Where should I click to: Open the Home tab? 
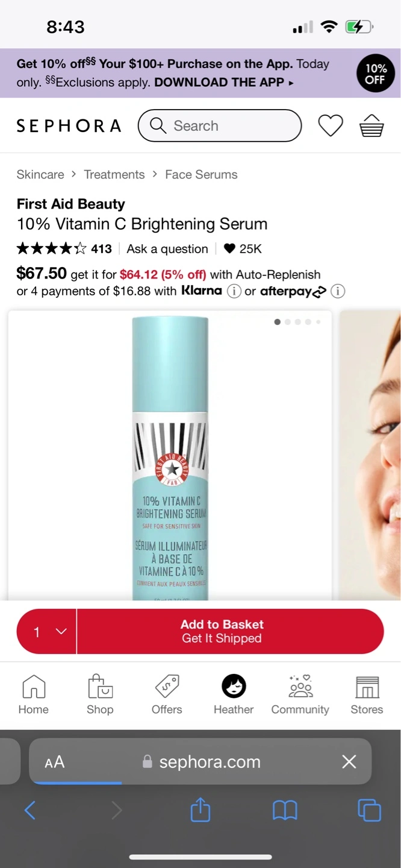tap(34, 694)
